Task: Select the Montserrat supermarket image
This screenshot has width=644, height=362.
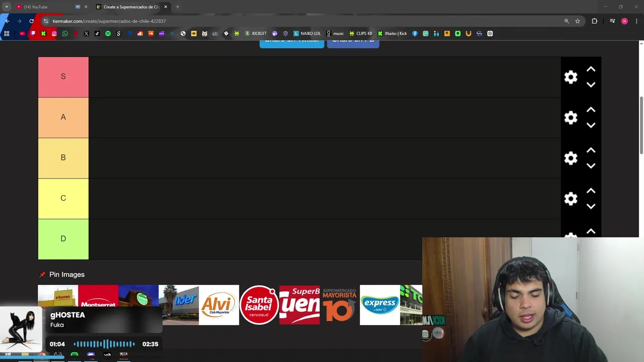Action: click(x=98, y=296)
